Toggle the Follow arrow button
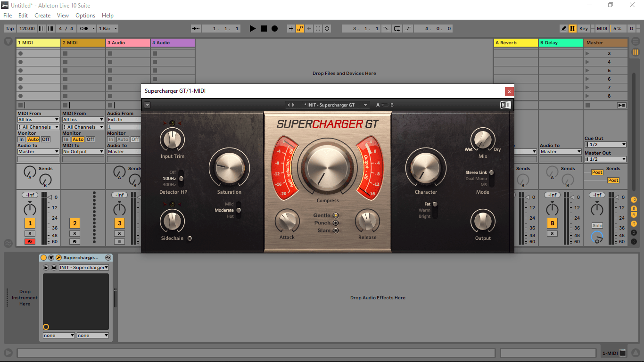Screen dimensions: 644x362 point(196,29)
